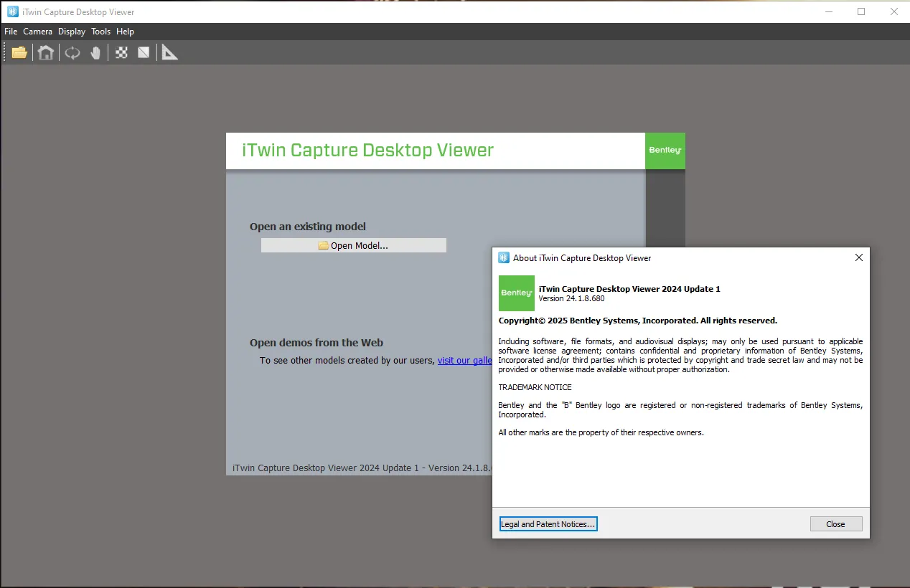
Task: Click the app icon in About dialog title bar
Action: 504,257
